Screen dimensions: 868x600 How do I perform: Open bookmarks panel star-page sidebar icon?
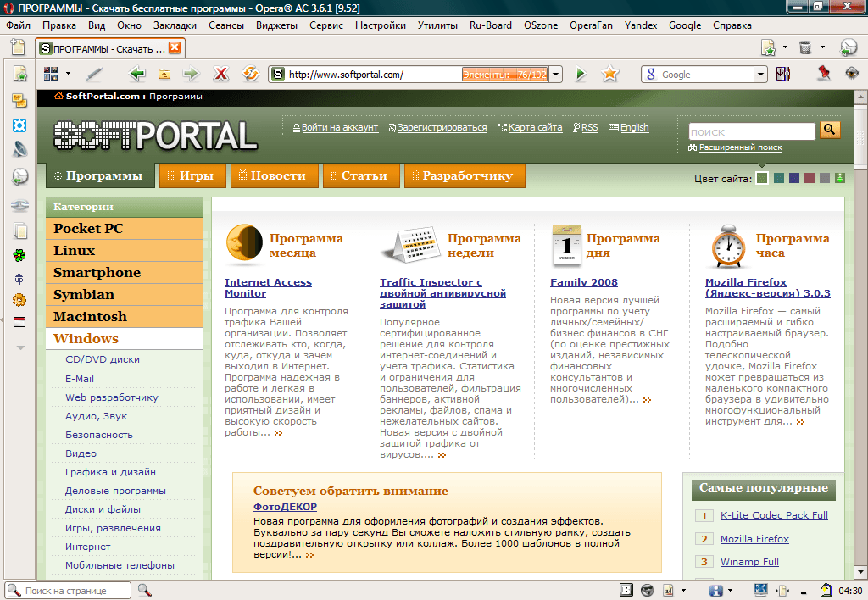tap(20, 74)
